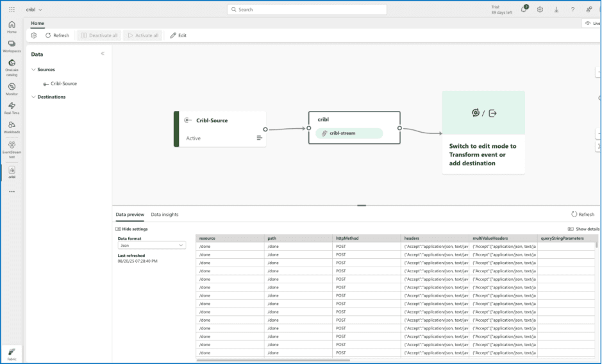The width and height of the screenshot is (602, 364).
Task: Collapse the Data panel with the chevrons
Action: [x=103, y=54]
